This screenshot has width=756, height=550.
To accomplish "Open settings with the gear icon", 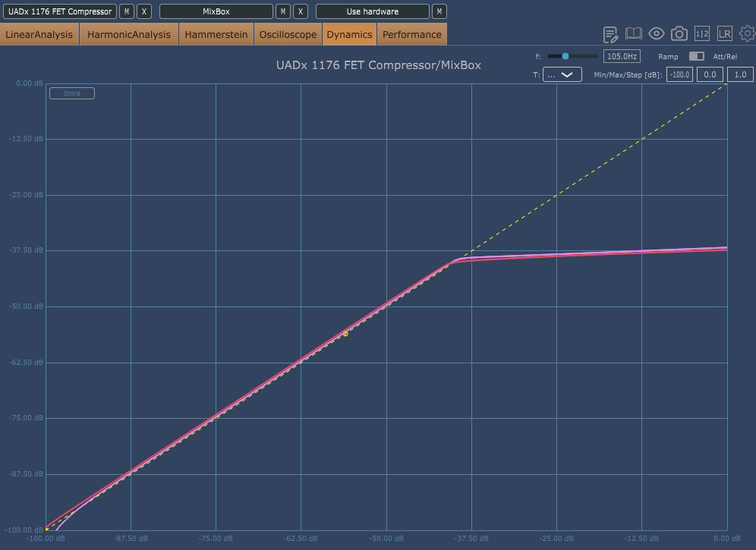I will tap(748, 33).
